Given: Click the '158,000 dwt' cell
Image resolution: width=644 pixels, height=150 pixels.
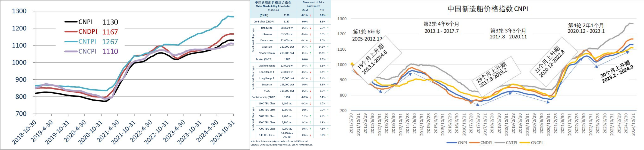Looking at the screenshot, I should tap(287, 85).
